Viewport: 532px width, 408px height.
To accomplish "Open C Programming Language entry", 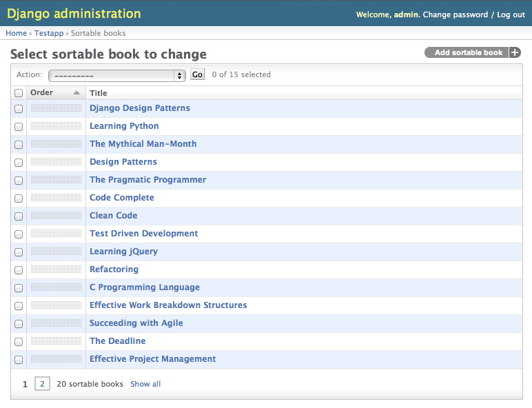I will (x=145, y=287).
